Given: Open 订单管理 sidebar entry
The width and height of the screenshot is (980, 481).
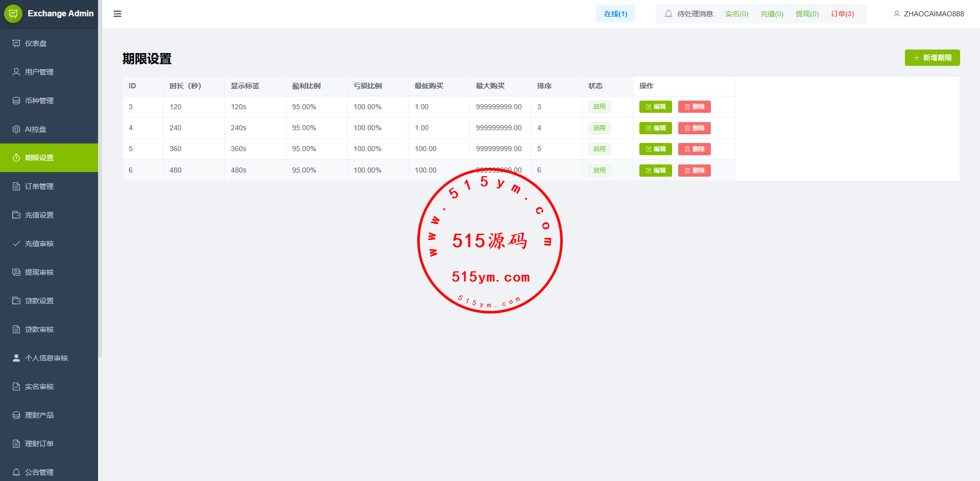Looking at the screenshot, I should pos(39,186).
